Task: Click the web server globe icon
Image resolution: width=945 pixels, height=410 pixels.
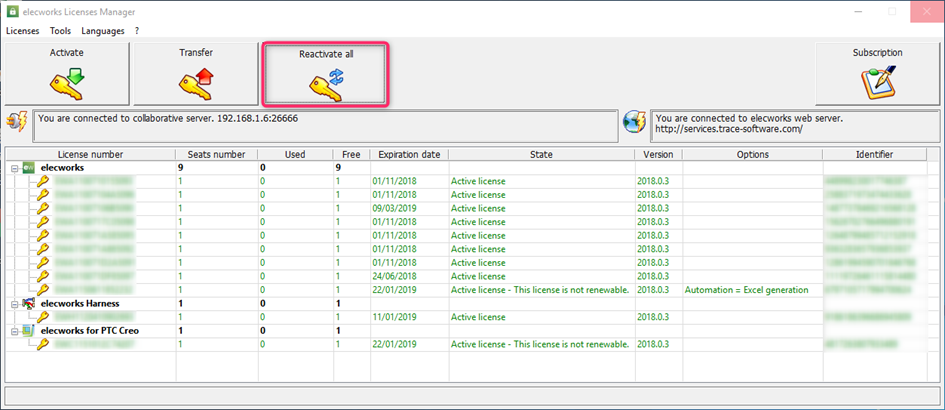Action: (635, 121)
